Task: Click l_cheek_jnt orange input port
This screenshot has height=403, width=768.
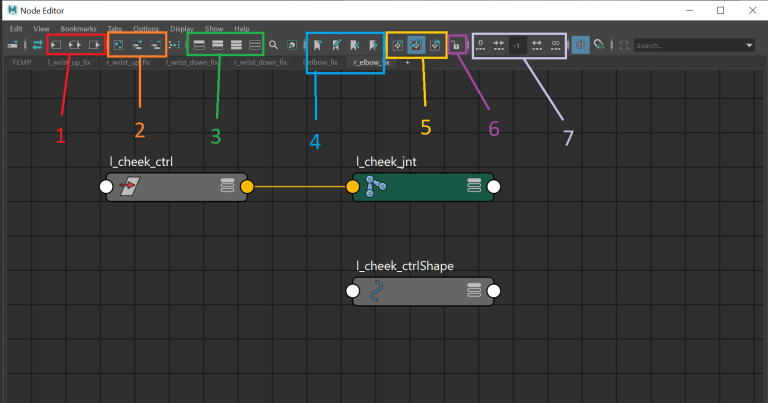Action: click(353, 187)
